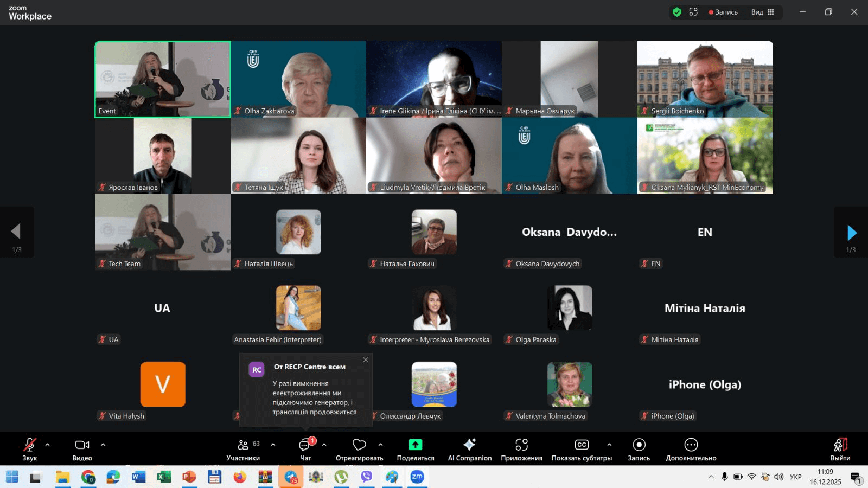
Task: Toggle Показать субтитры captions button
Action: (582, 450)
